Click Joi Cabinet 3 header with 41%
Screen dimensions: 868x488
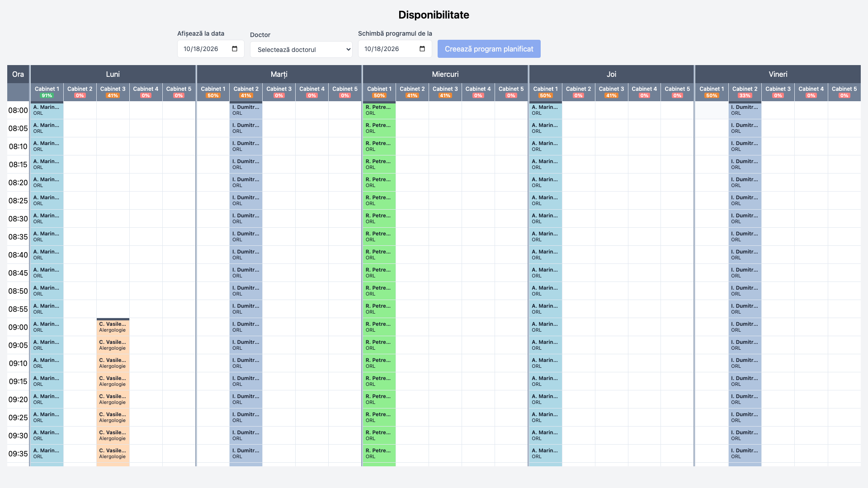click(611, 92)
